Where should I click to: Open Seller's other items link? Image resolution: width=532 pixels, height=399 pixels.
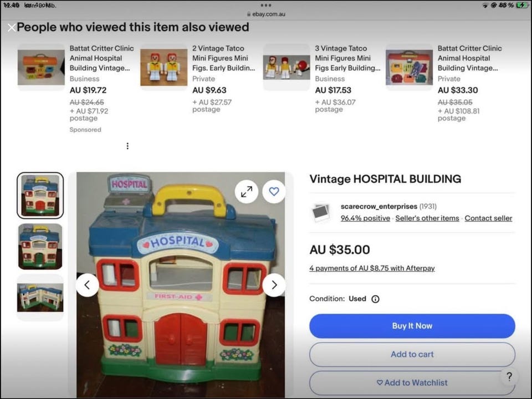pyautogui.click(x=427, y=218)
